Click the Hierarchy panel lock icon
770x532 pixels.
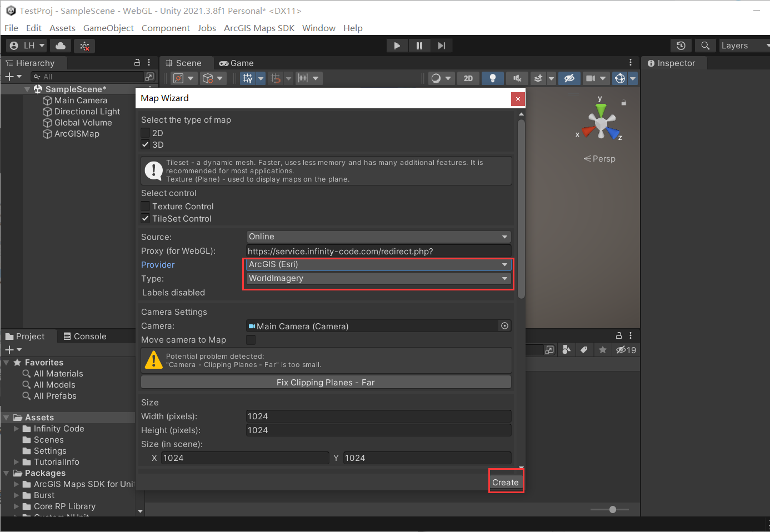pos(137,62)
